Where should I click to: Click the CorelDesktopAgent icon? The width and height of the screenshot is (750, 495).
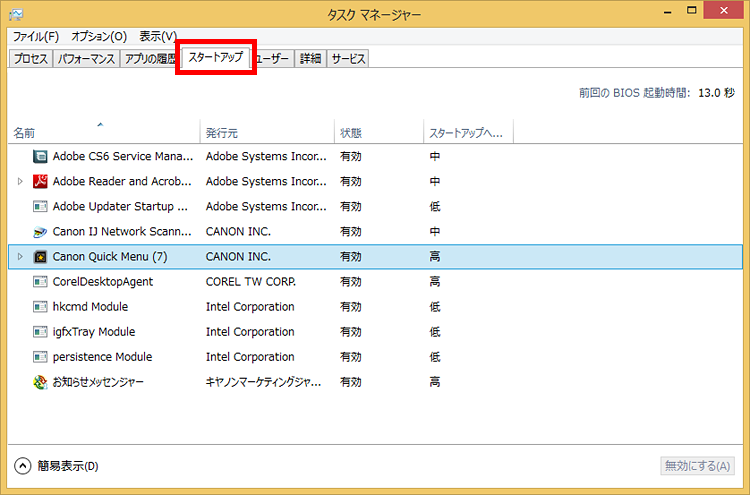(40, 282)
